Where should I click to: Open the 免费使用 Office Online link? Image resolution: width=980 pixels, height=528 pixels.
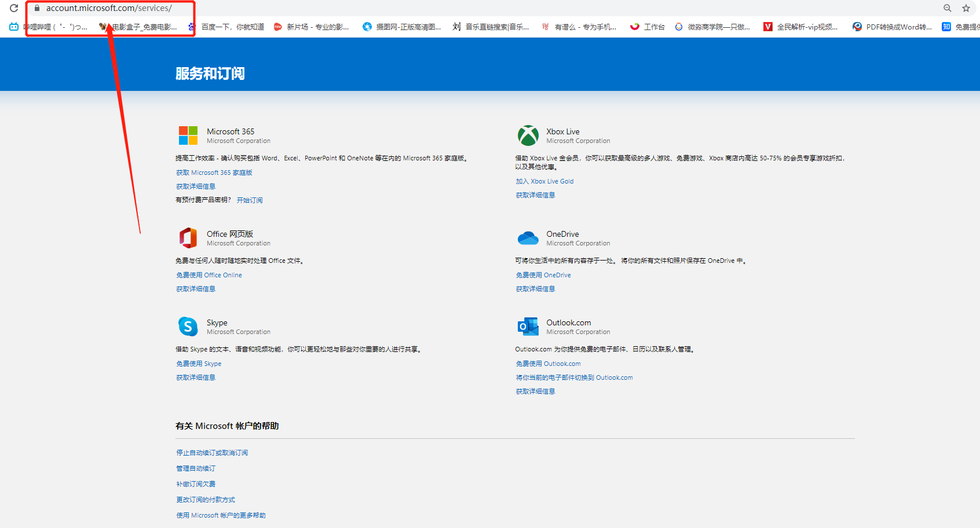click(209, 275)
